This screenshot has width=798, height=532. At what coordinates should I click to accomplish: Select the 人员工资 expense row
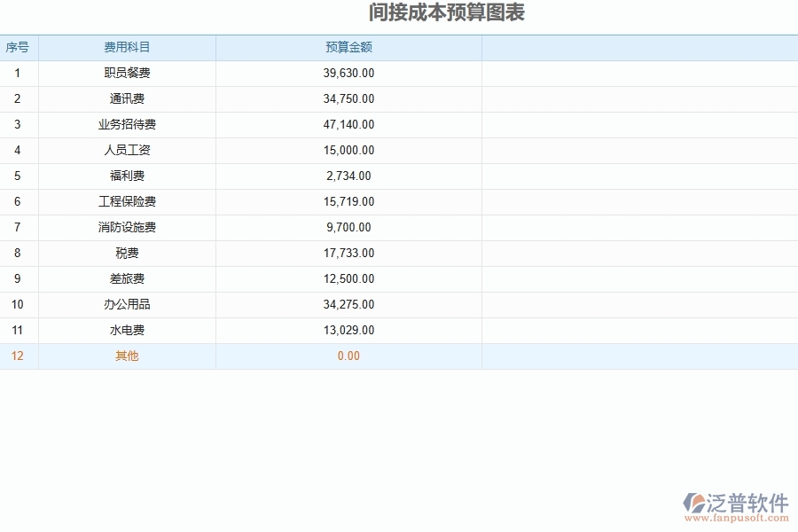coord(125,150)
